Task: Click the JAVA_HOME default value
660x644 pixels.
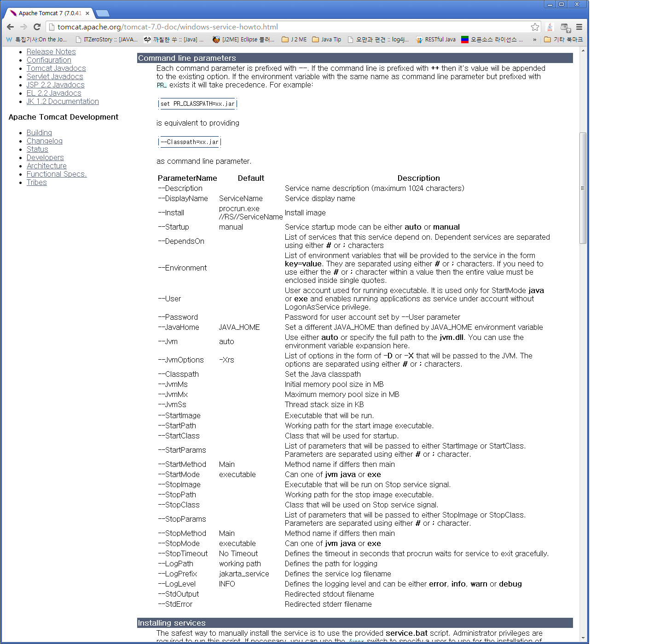Action: pyautogui.click(x=239, y=327)
